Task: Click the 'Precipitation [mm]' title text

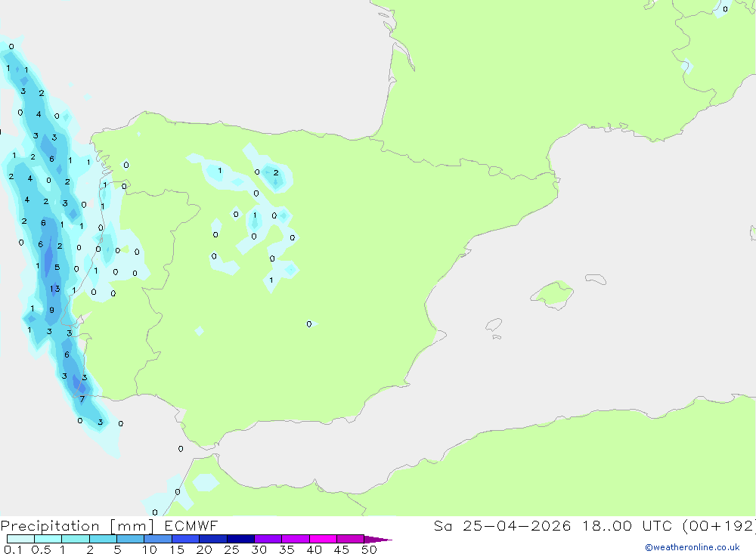Action: 77,526
